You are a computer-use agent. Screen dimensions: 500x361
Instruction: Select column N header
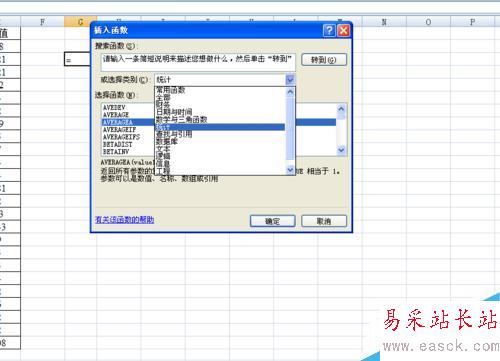pos(384,22)
